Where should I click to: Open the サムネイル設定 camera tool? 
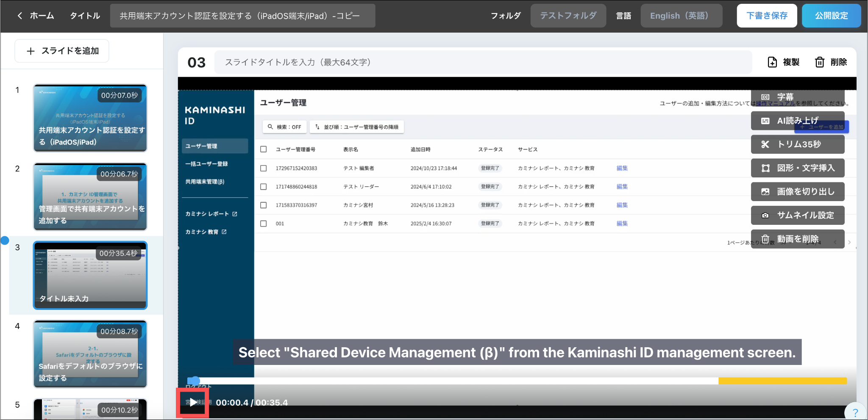click(x=798, y=216)
